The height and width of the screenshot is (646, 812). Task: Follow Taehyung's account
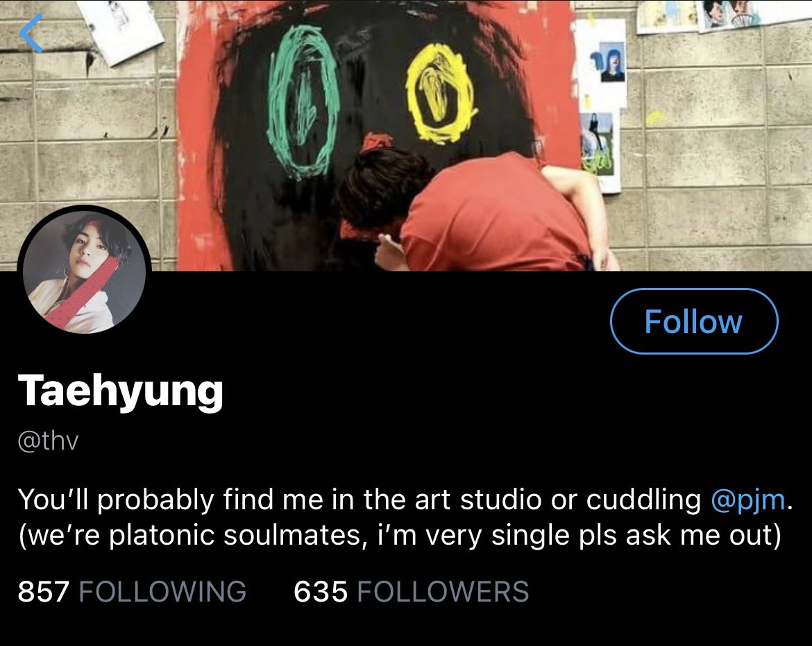694,321
